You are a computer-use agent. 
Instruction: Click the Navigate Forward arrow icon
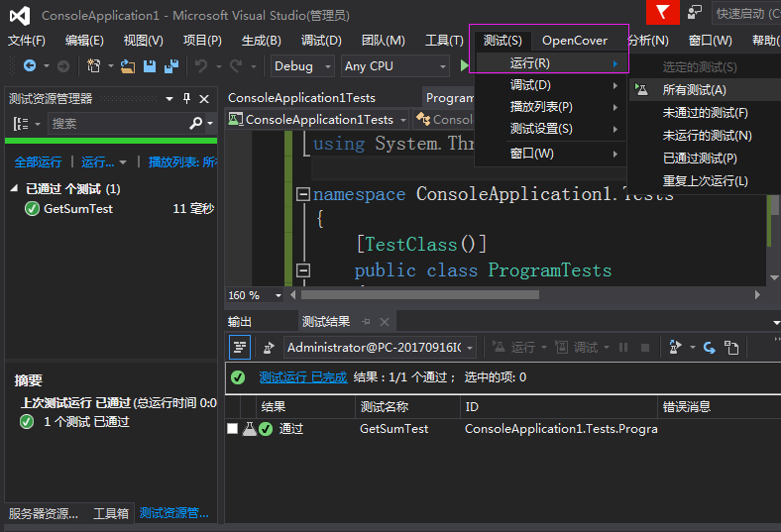point(63,65)
